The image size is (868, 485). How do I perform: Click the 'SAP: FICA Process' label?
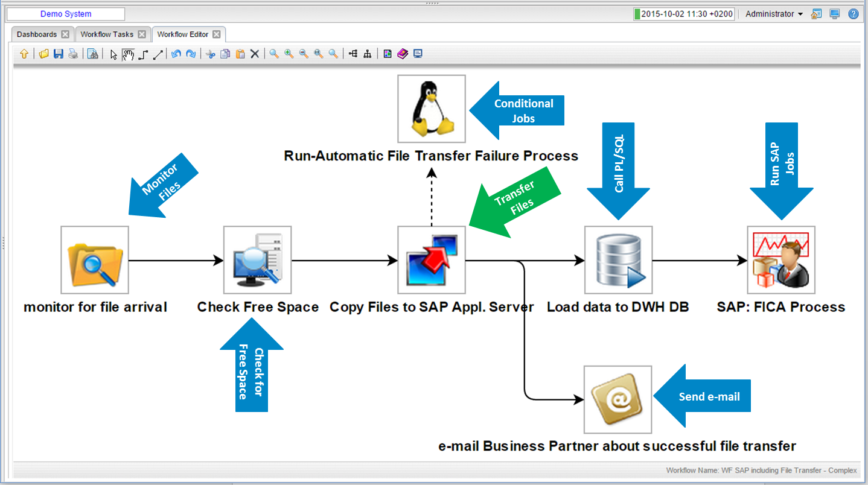point(781,307)
